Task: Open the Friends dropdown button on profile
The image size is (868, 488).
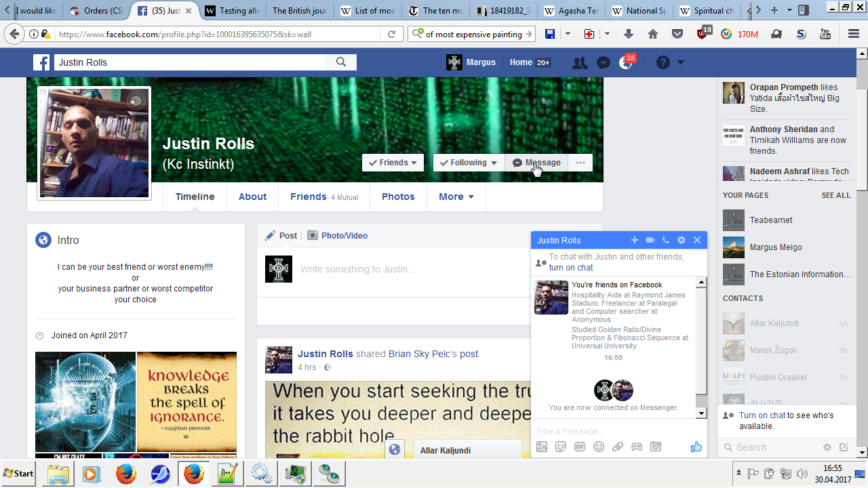Action: pyautogui.click(x=393, y=163)
